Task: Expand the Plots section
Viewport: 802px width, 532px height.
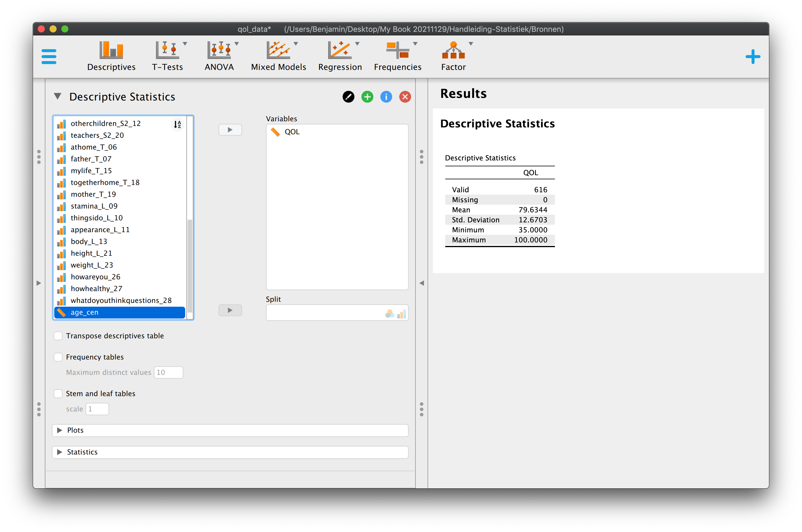Action: pyautogui.click(x=230, y=430)
